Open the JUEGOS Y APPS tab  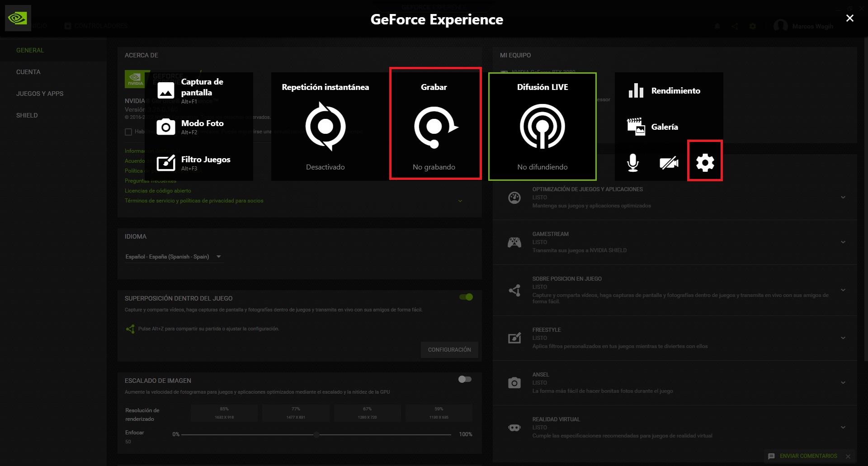point(39,94)
